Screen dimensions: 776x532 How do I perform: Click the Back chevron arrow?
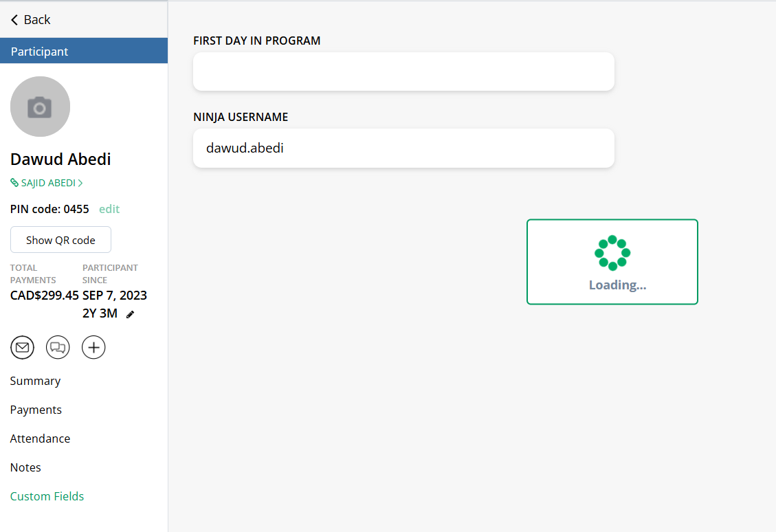point(14,20)
